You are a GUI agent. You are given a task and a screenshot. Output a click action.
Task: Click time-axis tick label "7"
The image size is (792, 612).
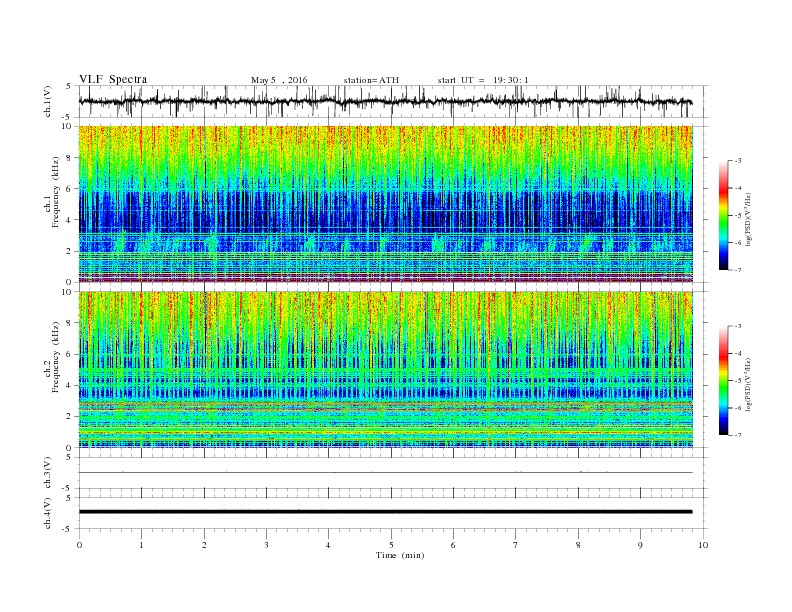516,545
